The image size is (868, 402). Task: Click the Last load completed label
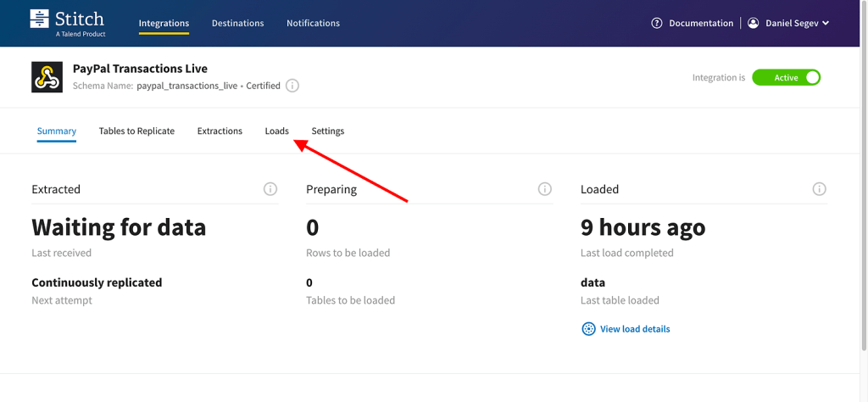click(627, 253)
